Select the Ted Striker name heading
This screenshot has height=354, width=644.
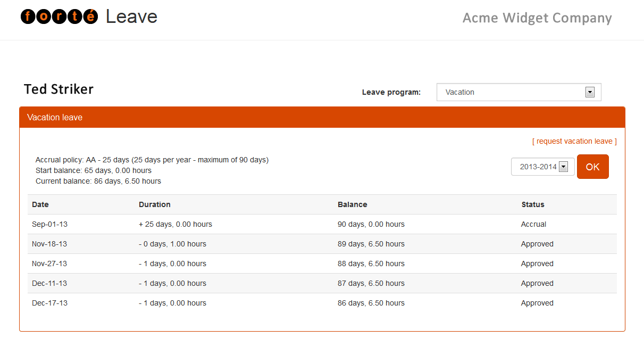tap(58, 89)
